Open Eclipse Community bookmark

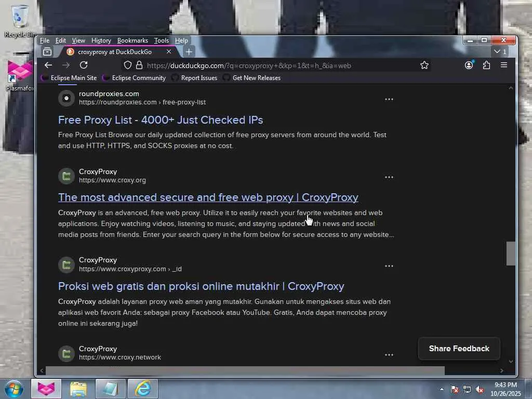pyautogui.click(x=135, y=78)
